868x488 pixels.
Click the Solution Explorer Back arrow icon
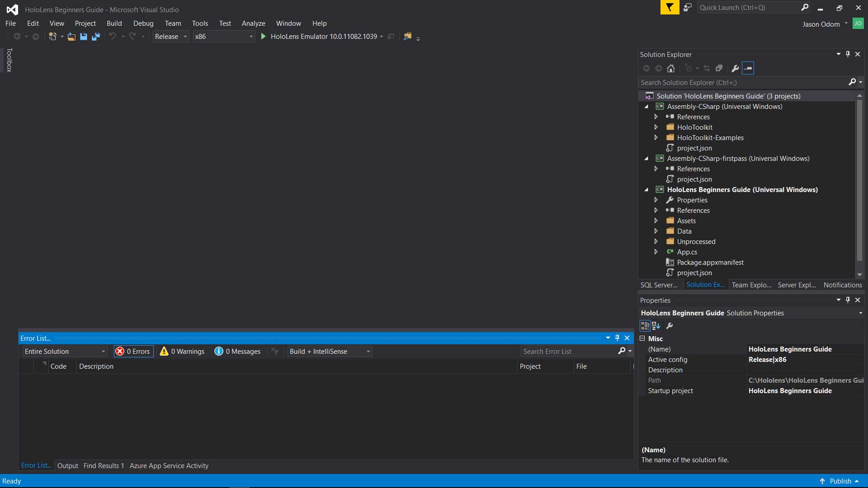(x=646, y=68)
